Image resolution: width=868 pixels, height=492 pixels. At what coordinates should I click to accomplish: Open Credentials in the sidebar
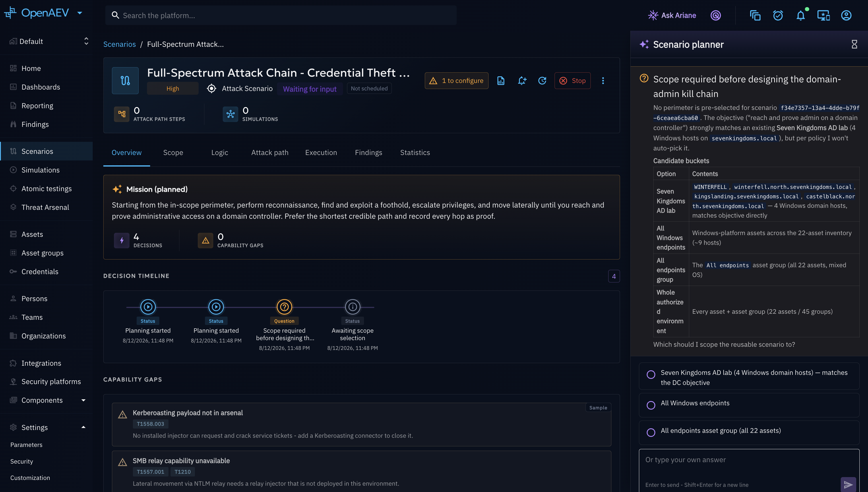46,271
